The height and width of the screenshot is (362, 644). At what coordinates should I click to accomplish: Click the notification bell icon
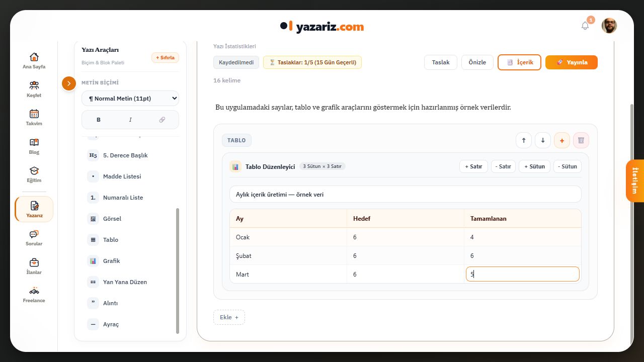click(585, 26)
